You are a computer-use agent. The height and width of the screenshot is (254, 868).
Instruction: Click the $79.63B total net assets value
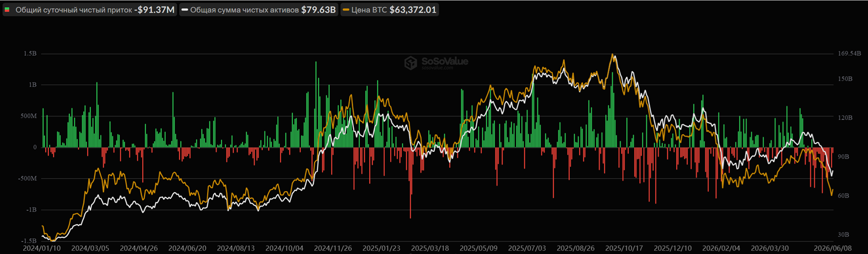point(319,10)
